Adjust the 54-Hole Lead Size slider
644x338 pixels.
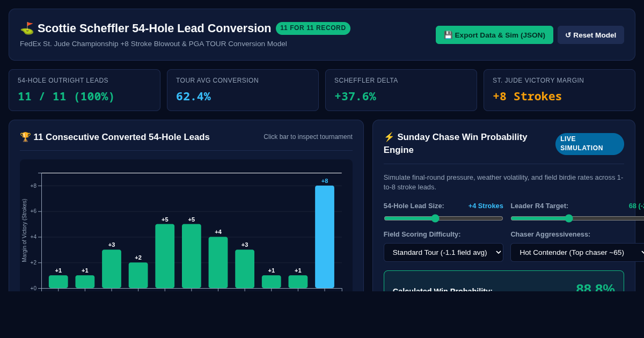pyautogui.click(x=443, y=218)
